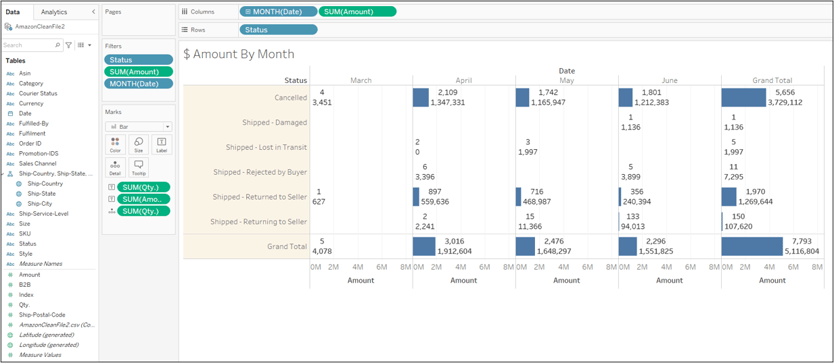Screen dimensions: 834x363
Task: Select Status pill in Filters shelf
Action: pyautogui.click(x=138, y=60)
